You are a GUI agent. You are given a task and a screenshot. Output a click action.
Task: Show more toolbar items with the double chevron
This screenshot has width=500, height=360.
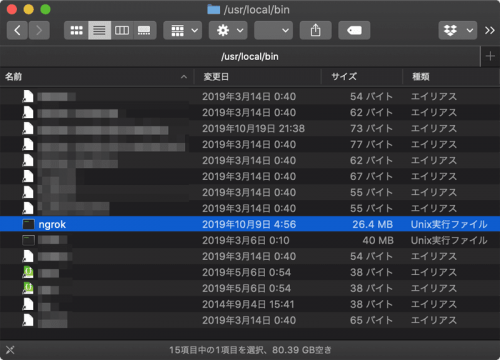point(489,30)
